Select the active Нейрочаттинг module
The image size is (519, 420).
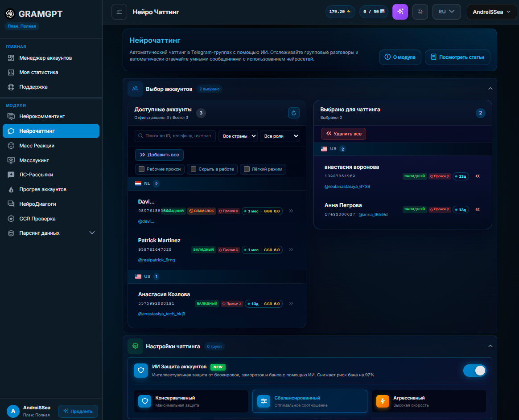tap(51, 131)
